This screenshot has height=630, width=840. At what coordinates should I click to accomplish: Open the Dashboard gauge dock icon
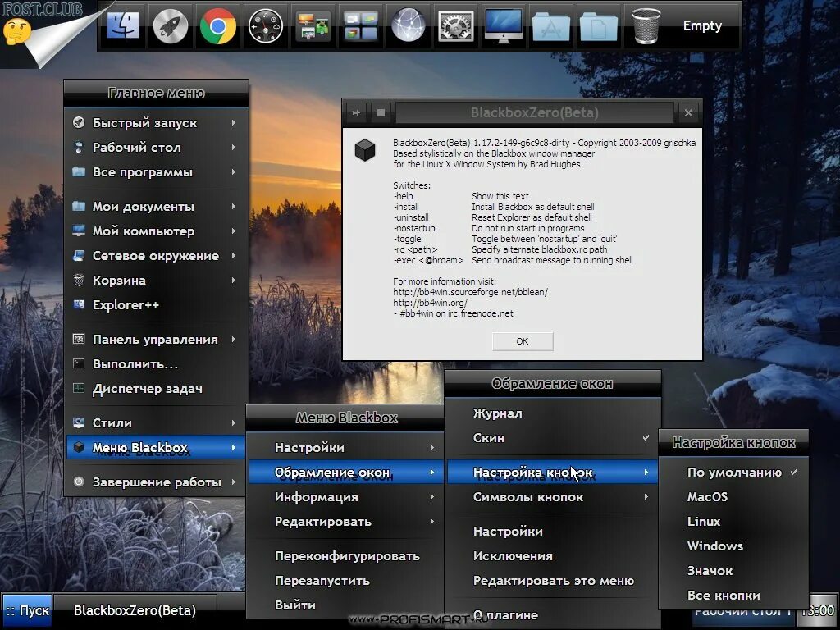266,25
